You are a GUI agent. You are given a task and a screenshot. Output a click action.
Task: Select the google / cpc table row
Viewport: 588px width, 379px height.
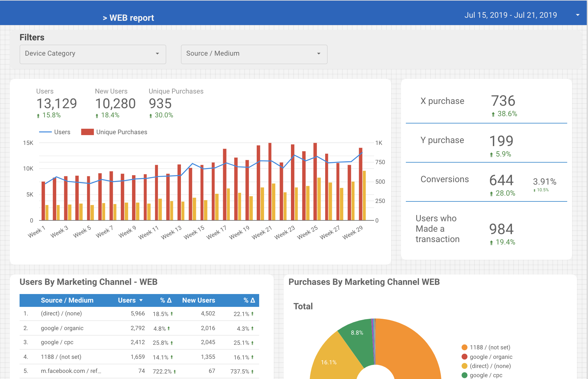[x=139, y=342]
